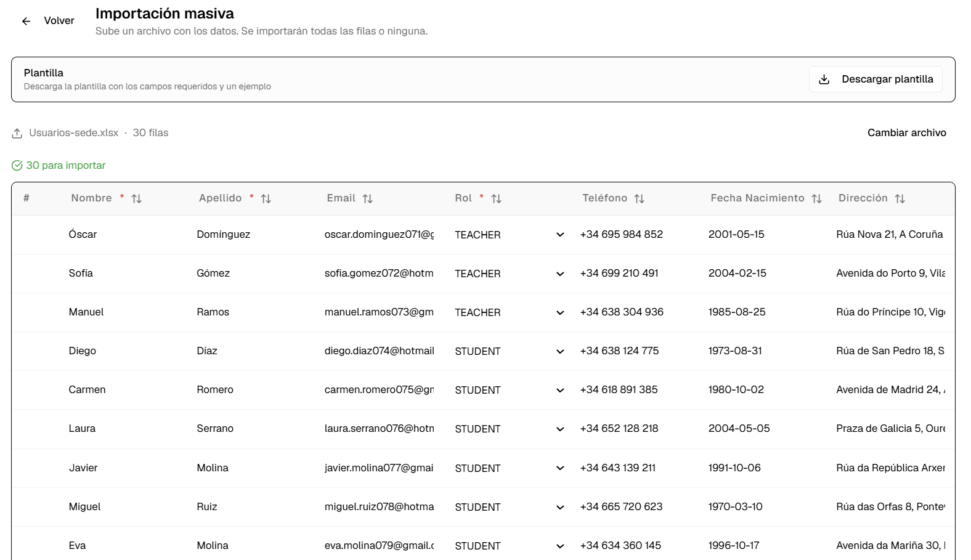Screen dimensions: 971x560
Task: Click the upload icon beside Usuarios-sede.xlsx
Action: [17, 133]
